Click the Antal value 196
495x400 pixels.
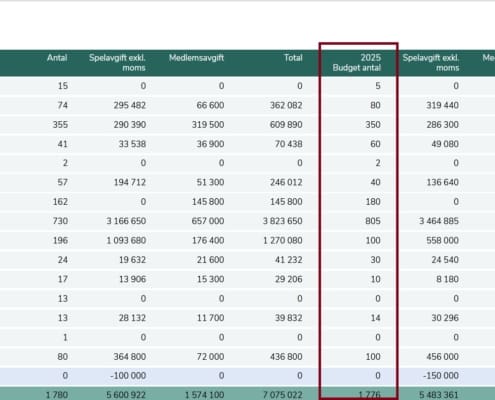(60, 240)
